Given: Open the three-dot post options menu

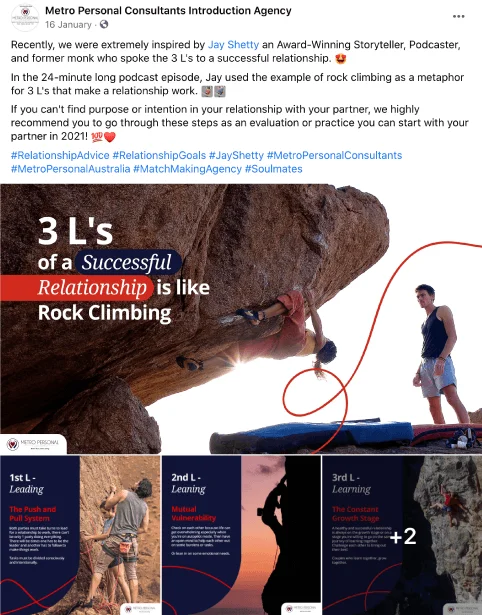Looking at the screenshot, I should click(458, 16).
